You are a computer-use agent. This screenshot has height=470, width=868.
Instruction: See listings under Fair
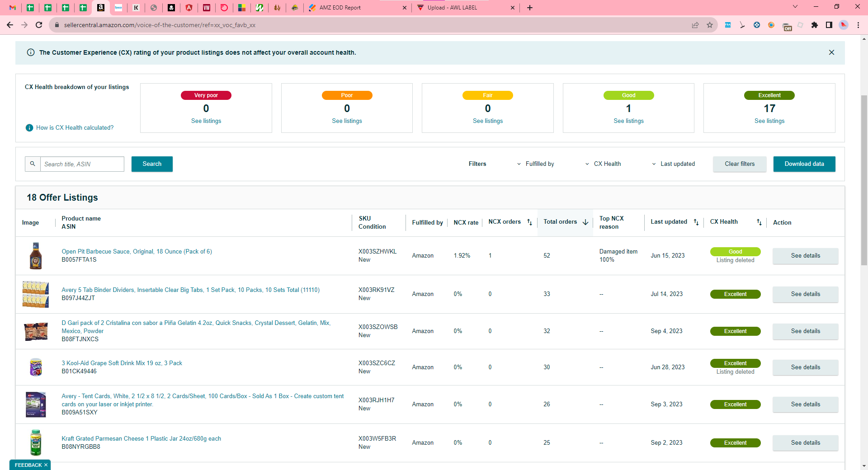pos(488,121)
